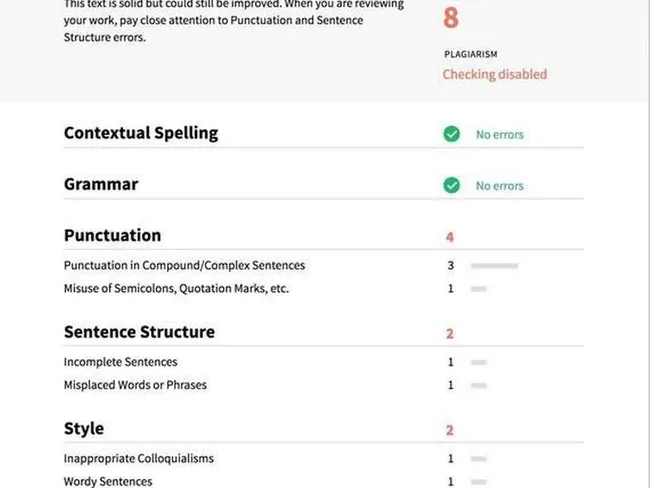Expand the Punctuation section heading
Image resolution: width=650 pixels, height=488 pixels.
[112, 236]
